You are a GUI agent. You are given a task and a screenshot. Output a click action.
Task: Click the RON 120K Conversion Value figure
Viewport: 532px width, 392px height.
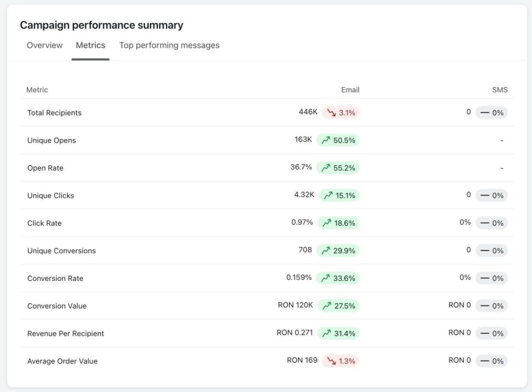click(295, 305)
